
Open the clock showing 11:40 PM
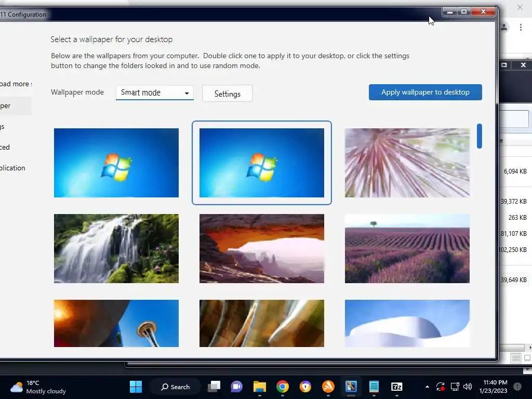pos(494,387)
